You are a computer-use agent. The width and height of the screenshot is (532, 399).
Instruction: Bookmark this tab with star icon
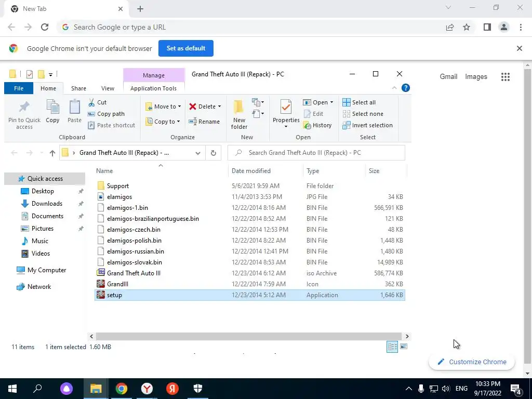pyautogui.click(x=467, y=27)
